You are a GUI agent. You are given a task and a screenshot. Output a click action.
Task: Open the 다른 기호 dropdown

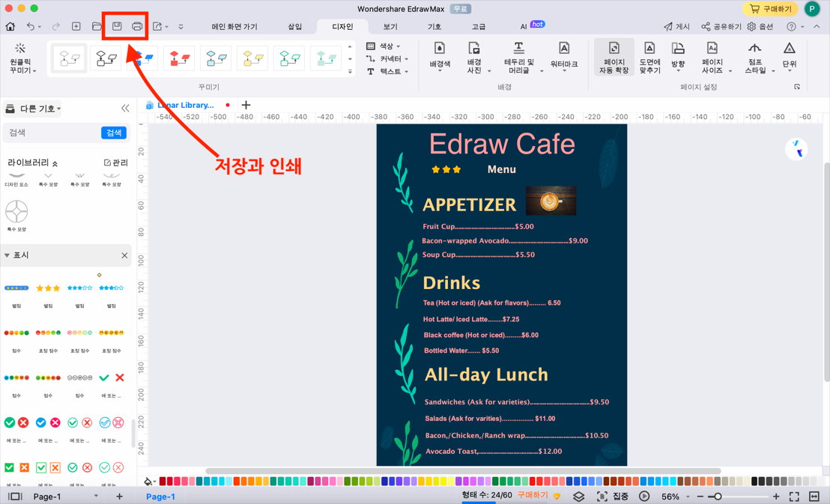tap(34, 109)
